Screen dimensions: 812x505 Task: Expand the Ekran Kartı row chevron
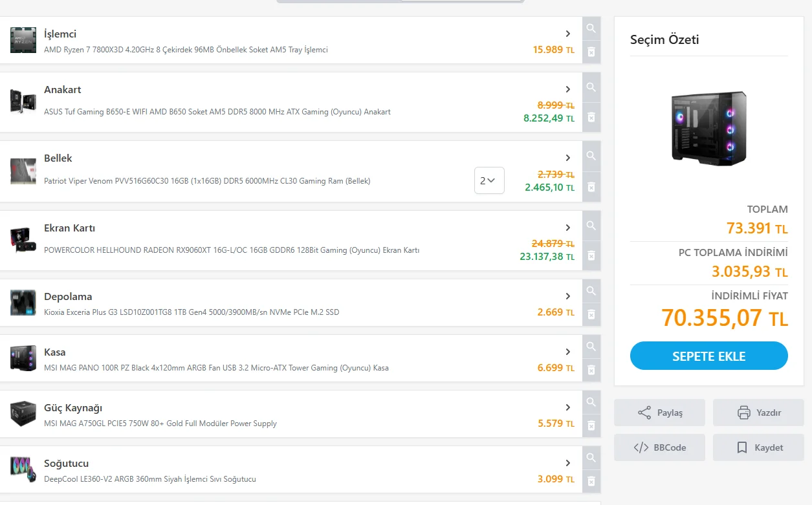click(x=568, y=228)
